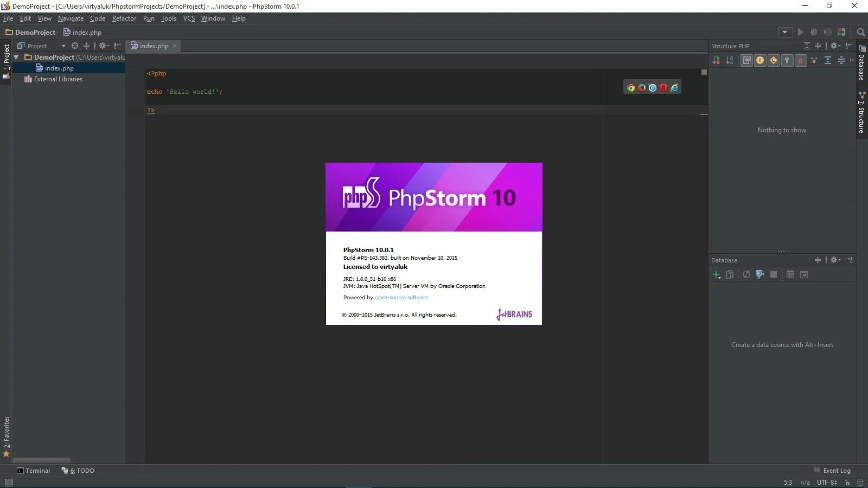Open Data Source Properties wrench icon

pyautogui.click(x=760, y=275)
